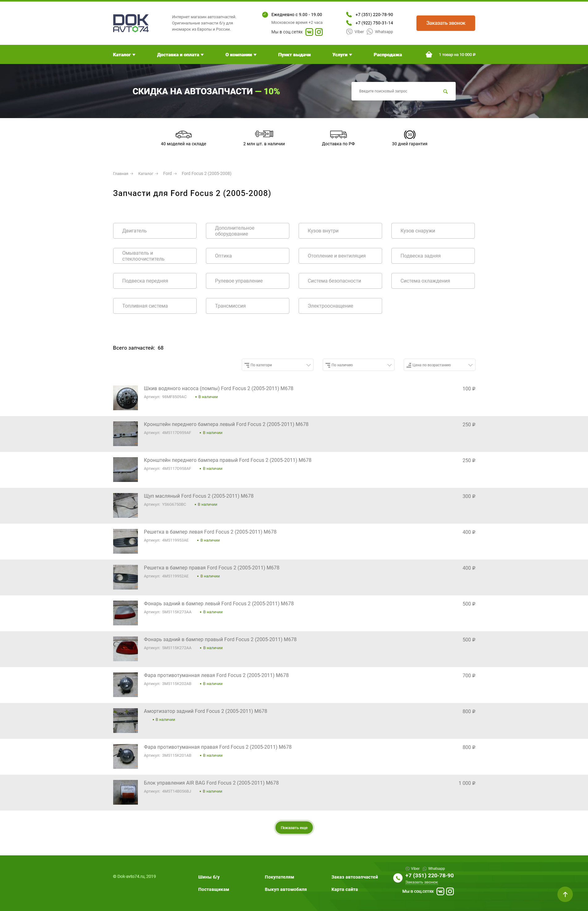Select the Рулевое управление category

pyautogui.click(x=247, y=281)
